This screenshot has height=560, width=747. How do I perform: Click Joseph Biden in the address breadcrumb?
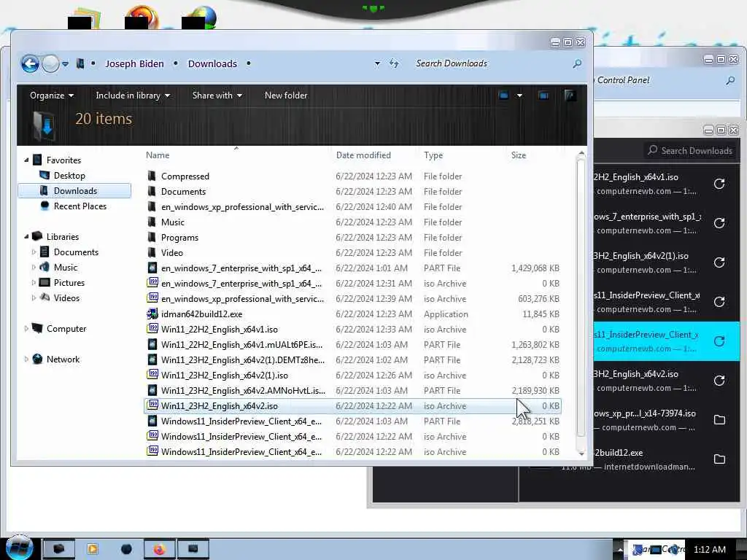pos(134,63)
